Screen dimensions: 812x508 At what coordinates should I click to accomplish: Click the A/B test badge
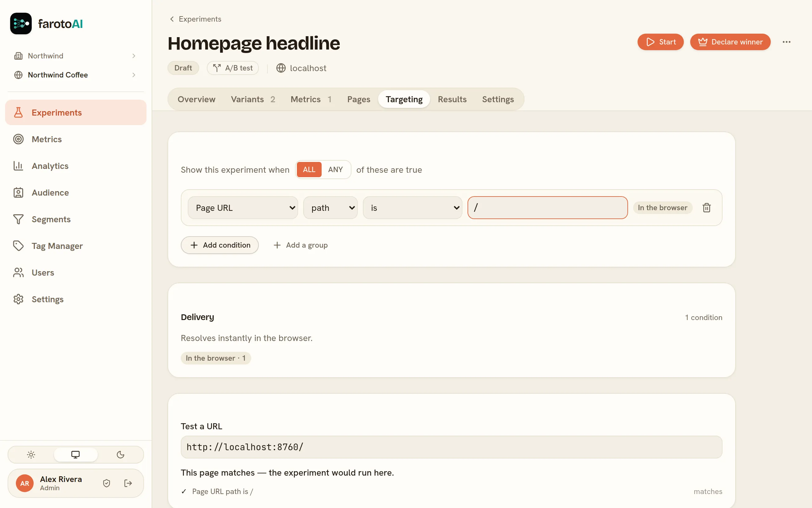pyautogui.click(x=233, y=68)
